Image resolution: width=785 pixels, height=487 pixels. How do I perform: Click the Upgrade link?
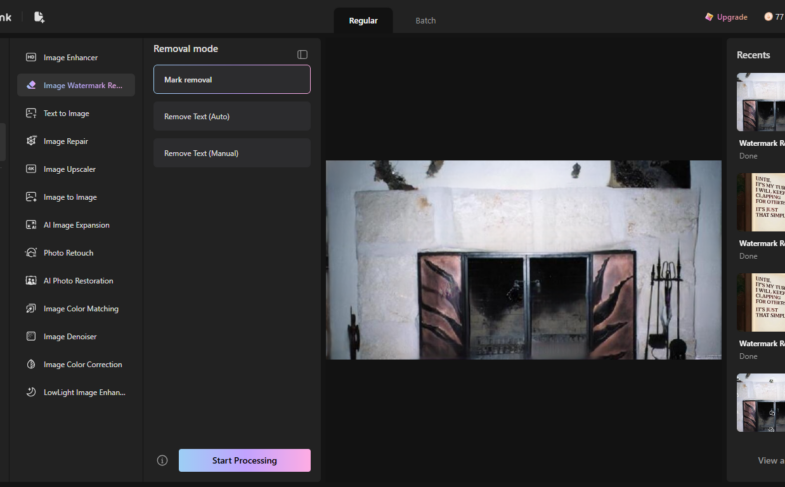pos(726,17)
